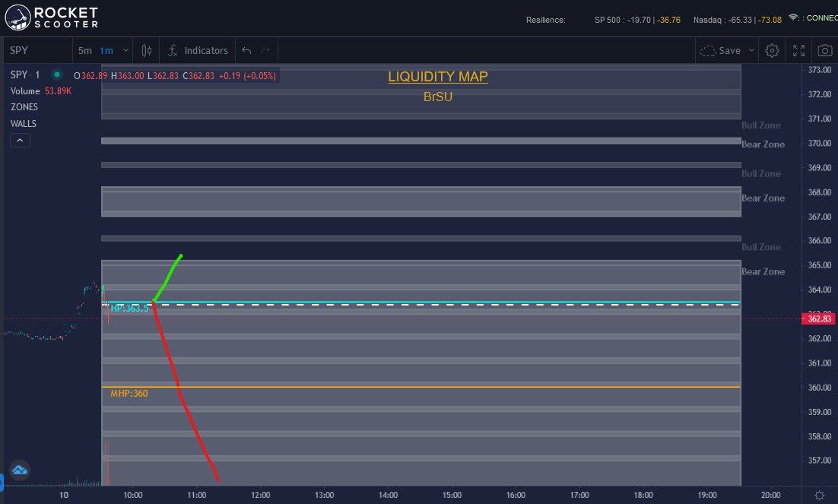Select the candlestick chart type icon
838x504 pixels.
144,50
